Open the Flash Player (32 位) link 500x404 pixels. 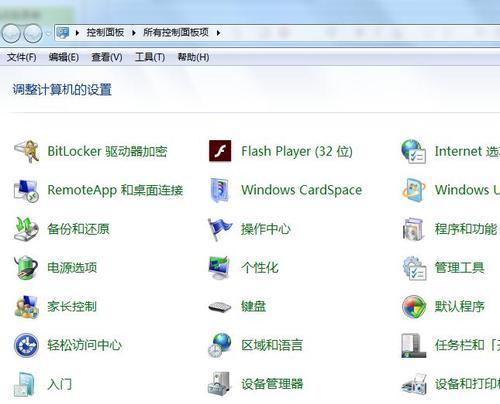297,151
